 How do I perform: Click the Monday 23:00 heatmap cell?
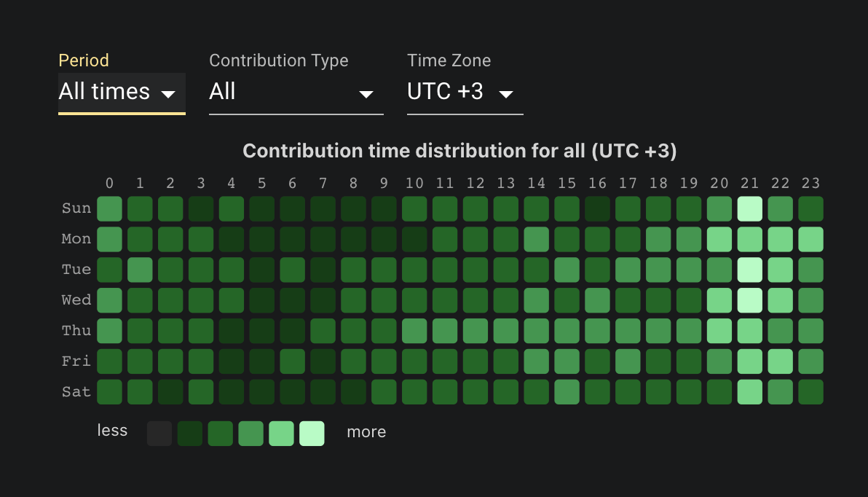coord(810,238)
